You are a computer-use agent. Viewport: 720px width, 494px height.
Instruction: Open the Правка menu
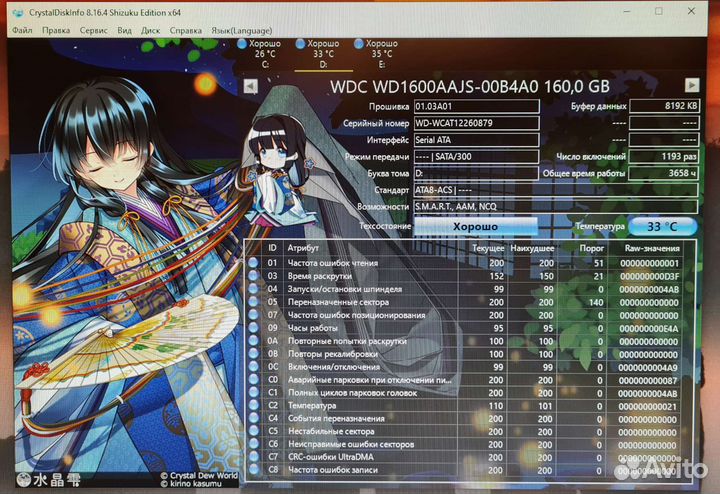[x=56, y=30]
